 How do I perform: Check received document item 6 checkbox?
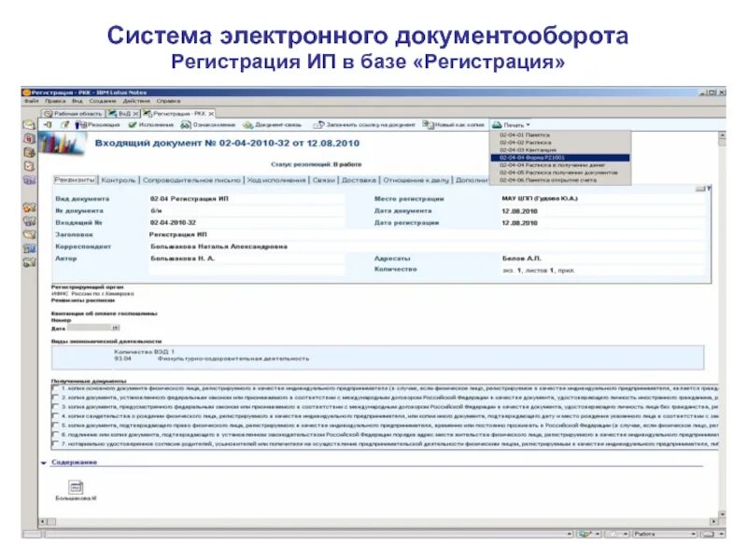tap(56, 435)
